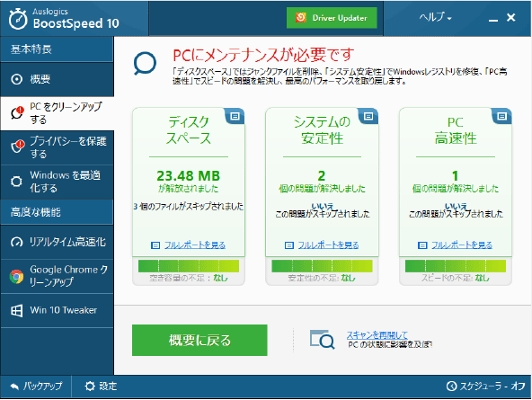532x400 pixels.
Task: Select PC をクリーンアップする menu item
Action: (x=57, y=113)
